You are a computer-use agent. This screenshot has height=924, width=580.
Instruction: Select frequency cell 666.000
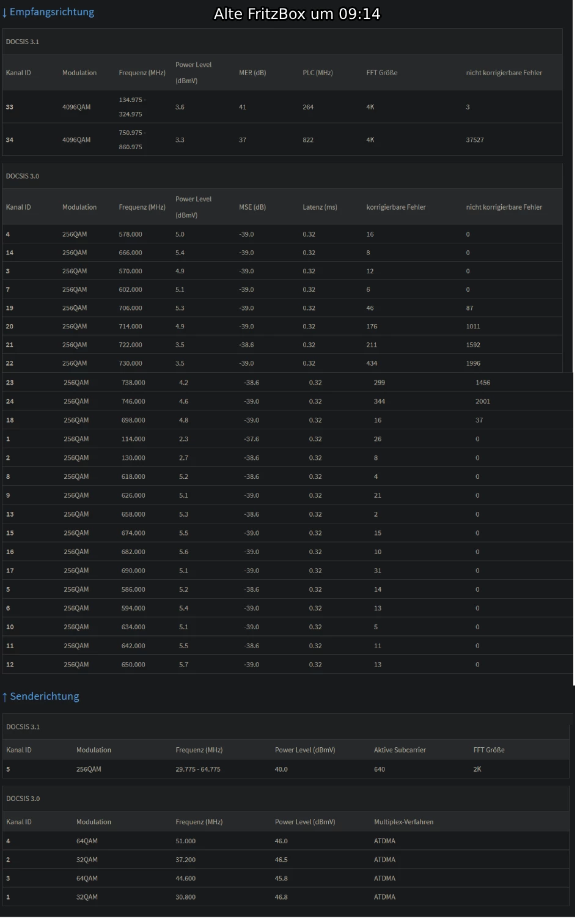(x=130, y=253)
